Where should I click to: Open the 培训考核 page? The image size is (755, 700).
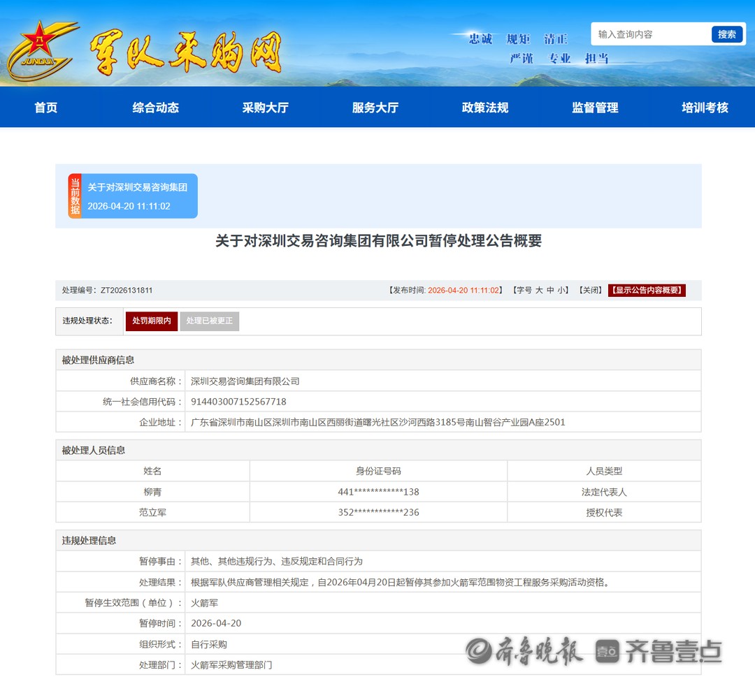[705, 108]
